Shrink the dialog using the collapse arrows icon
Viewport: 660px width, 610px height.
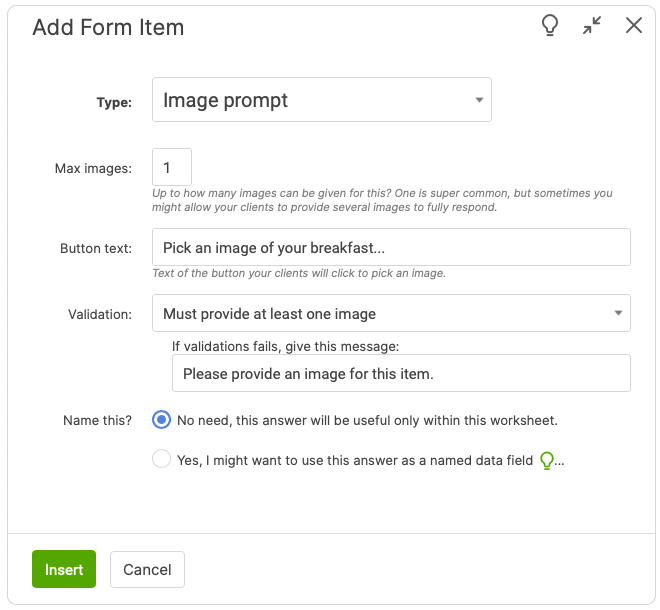pyautogui.click(x=592, y=26)
